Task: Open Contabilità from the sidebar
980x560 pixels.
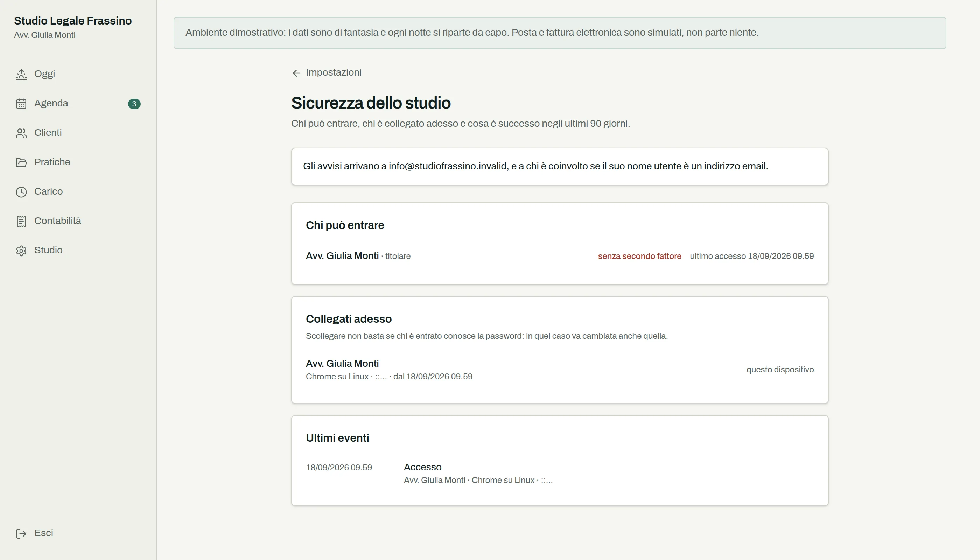Action: (x=78, y=221)
